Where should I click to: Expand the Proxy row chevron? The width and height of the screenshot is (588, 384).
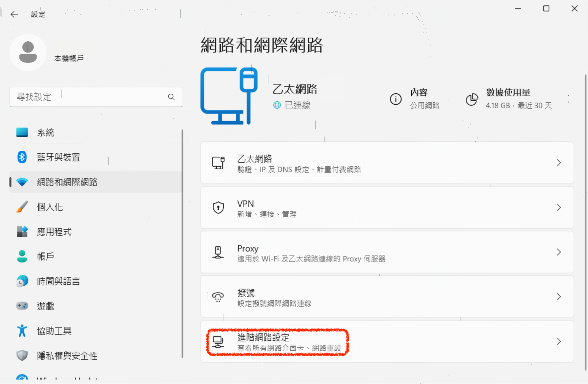[x=558, y=252]
